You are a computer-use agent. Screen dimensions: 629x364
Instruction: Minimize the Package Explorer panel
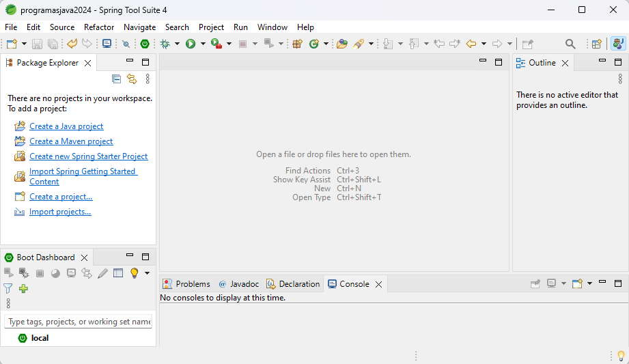(x=130, y=61)
